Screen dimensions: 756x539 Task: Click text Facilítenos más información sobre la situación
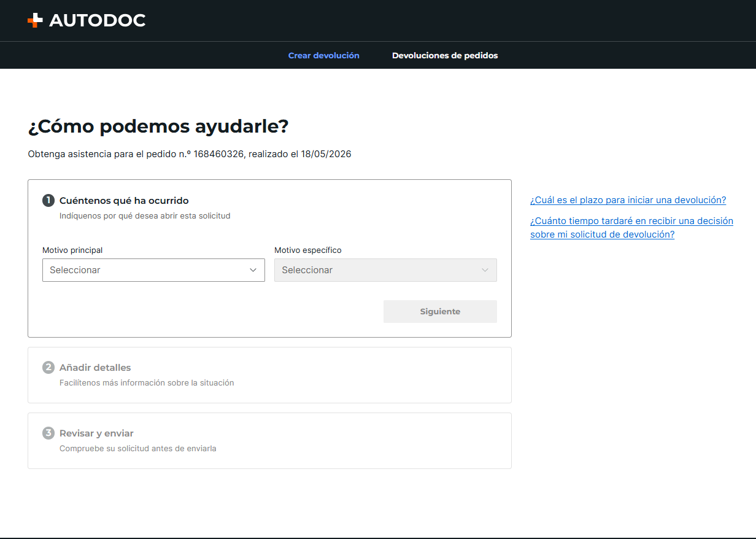(147, 383)
